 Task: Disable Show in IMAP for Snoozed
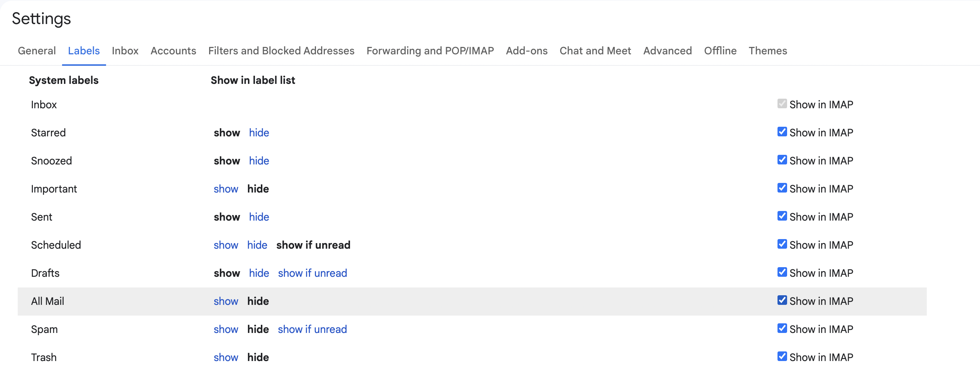[782, 160]
